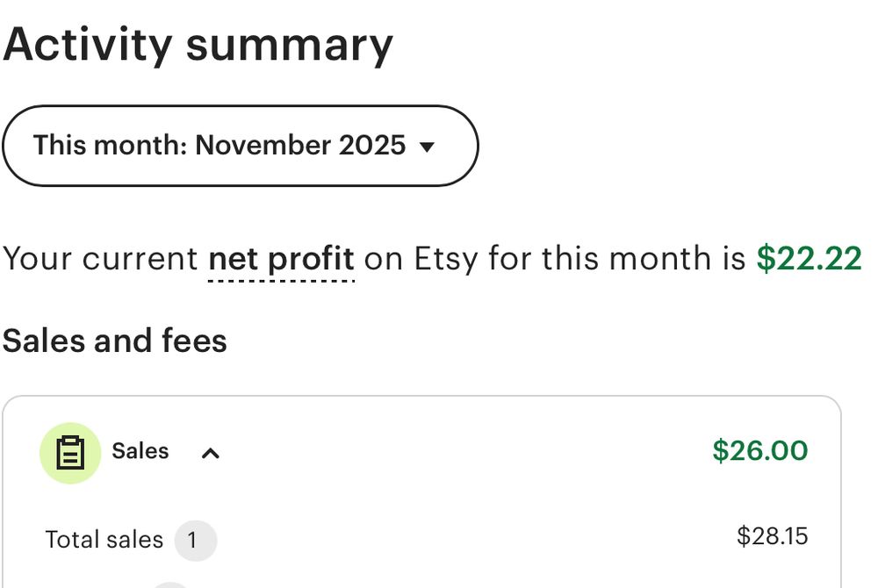Click the 'This month:' text in selector
Viewport: 878px width, 588px height.
click(x=110, y=146)
